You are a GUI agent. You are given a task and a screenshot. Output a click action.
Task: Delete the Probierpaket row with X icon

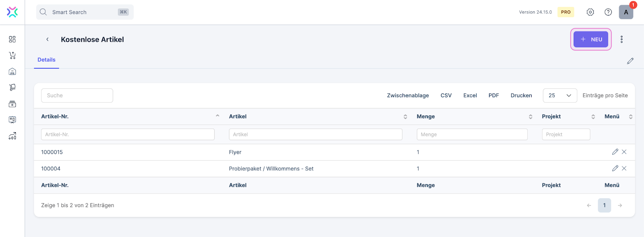pyautogui.click(x=624, y=168)
